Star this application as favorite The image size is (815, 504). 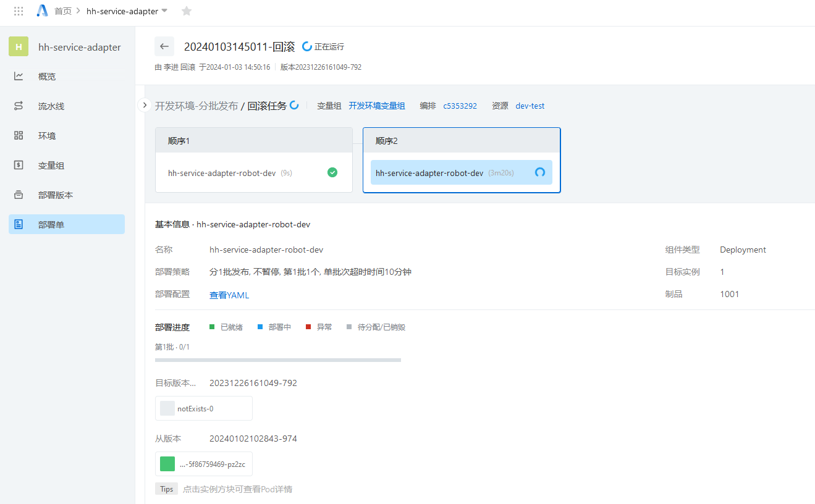point(187,11)
